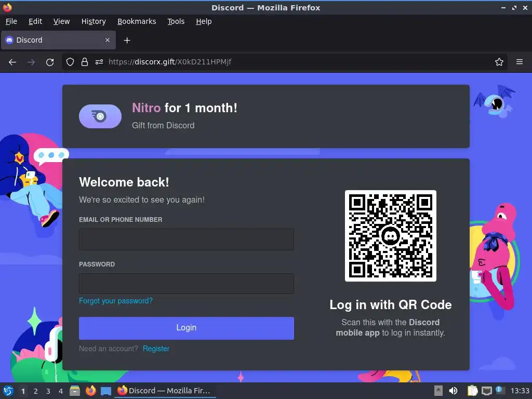This screenshot has width=532, height=399.
Task: Click the "Welcome back!" heading
Action: tap(124, 182)
